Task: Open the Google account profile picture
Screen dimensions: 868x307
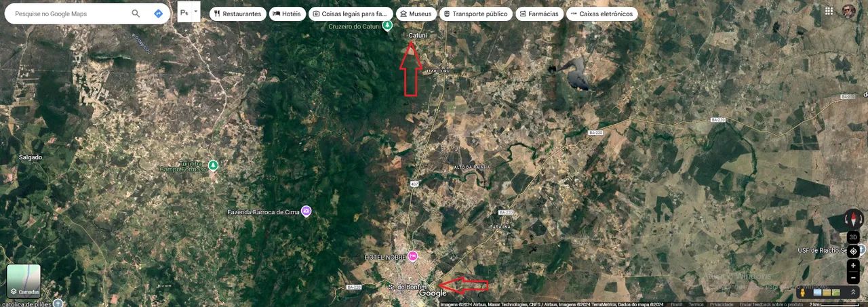Action: [x=848, y=11]
